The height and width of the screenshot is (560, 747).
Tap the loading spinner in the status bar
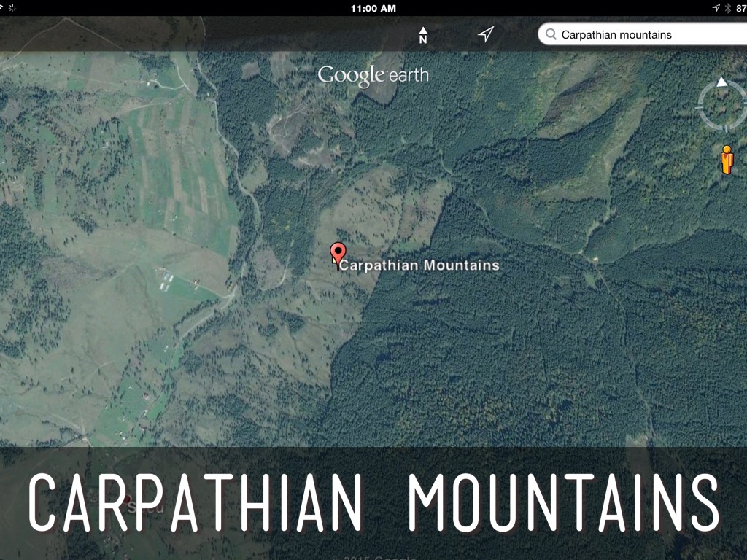(x=13, y=8)
